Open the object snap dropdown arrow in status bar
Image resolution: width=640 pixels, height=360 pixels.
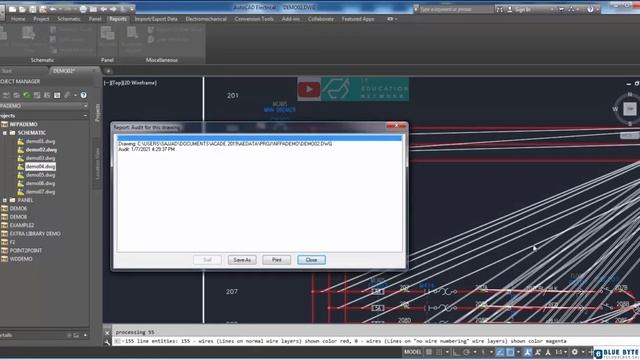[518, 352]
